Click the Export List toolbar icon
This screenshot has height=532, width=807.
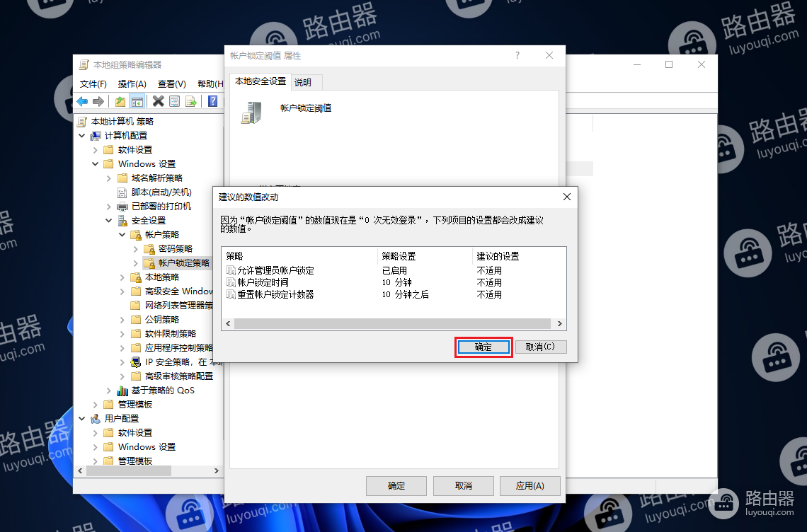tap(191, 101)
